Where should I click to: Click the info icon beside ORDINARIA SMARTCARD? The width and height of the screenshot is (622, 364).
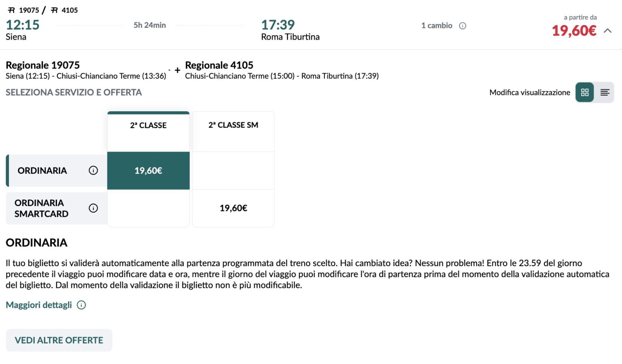click(94, 208)
